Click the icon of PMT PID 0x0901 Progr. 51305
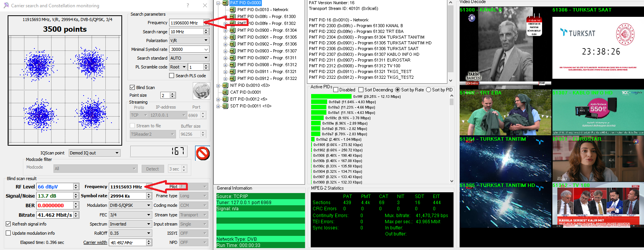 [232, 37]
